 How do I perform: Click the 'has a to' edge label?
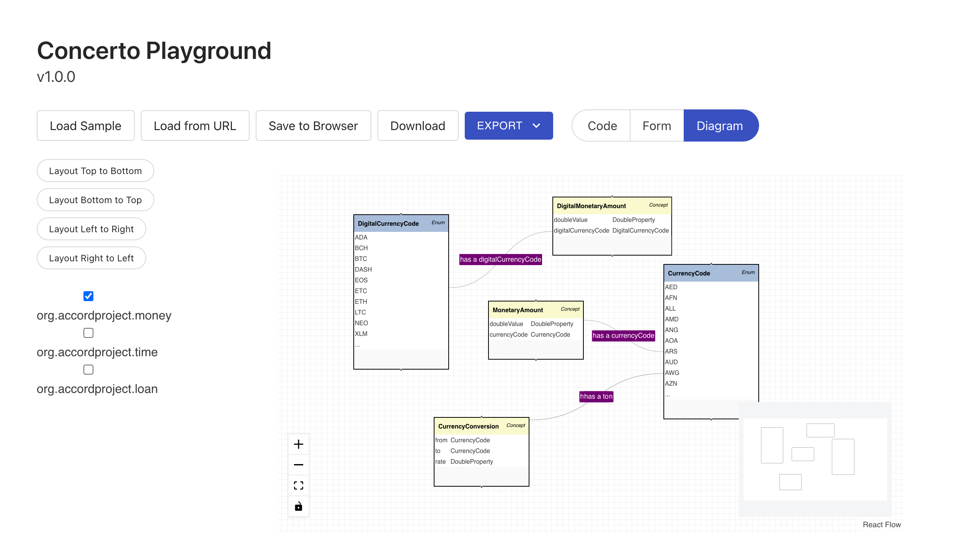click(x=596, y=396)
